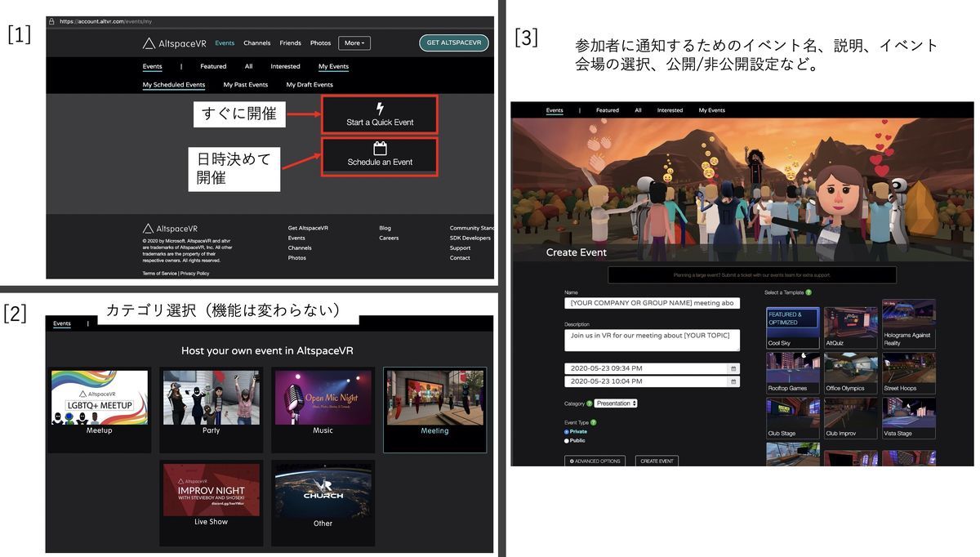Open the end date calendar picker icon
Screen dimensions: 980x557
[x=734, y=381]
